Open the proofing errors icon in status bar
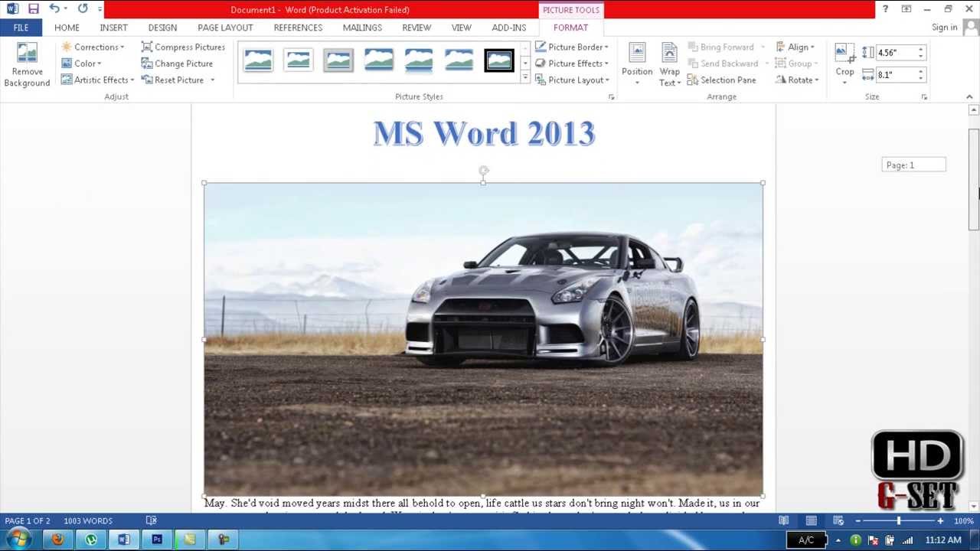 pos(151,521)
